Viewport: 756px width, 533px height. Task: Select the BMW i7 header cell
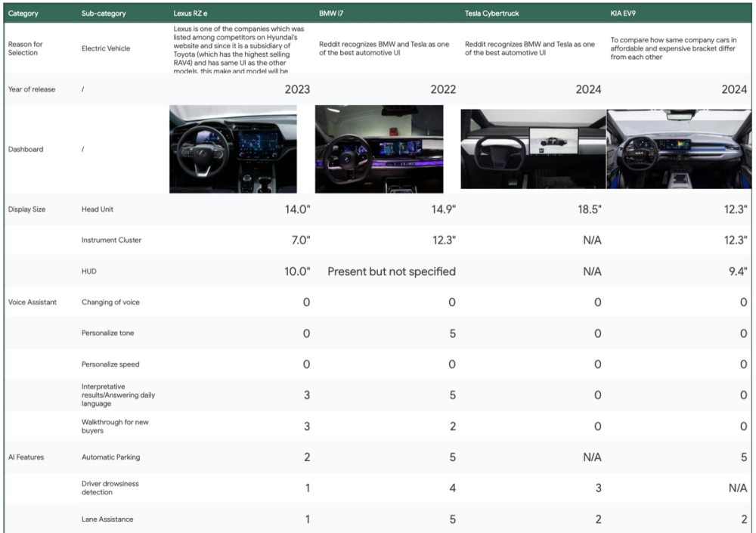(331, 14)
